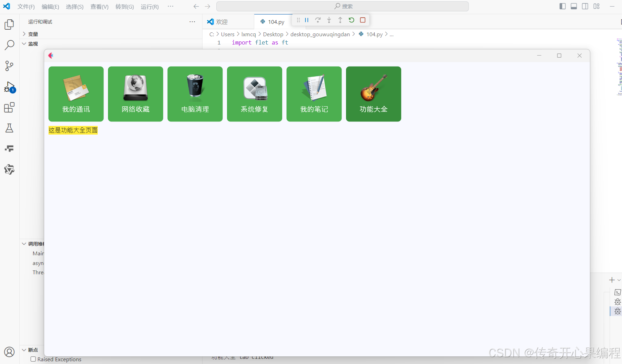Go back with the navigation arrow
Screen dimensions: 622x364
coord(196,6)
